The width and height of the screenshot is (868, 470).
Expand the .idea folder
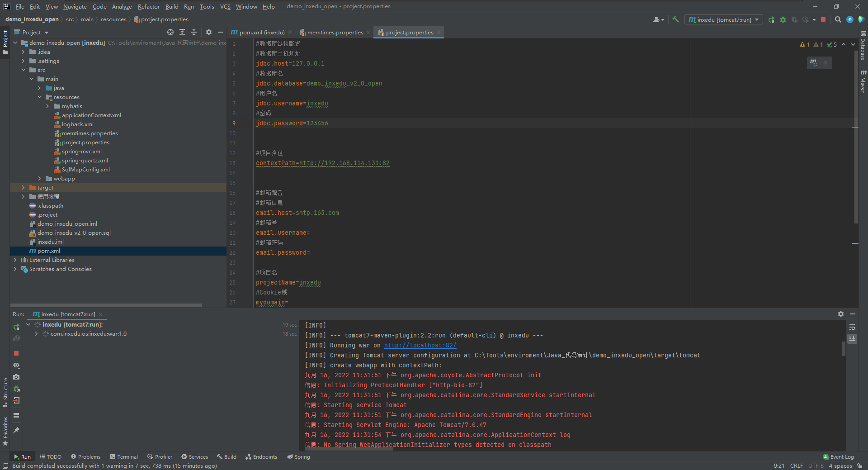click(23, 52)
